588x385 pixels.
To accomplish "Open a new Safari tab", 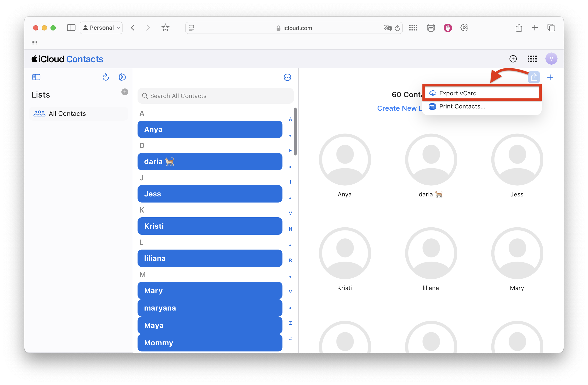I will [x=535, y=28].
